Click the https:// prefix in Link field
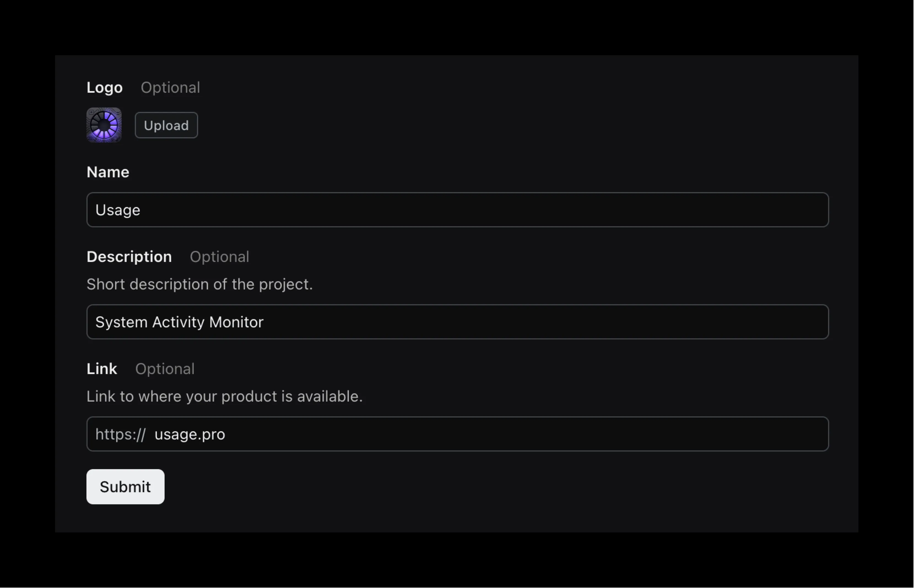914x588 pixels. click(120, 434)
